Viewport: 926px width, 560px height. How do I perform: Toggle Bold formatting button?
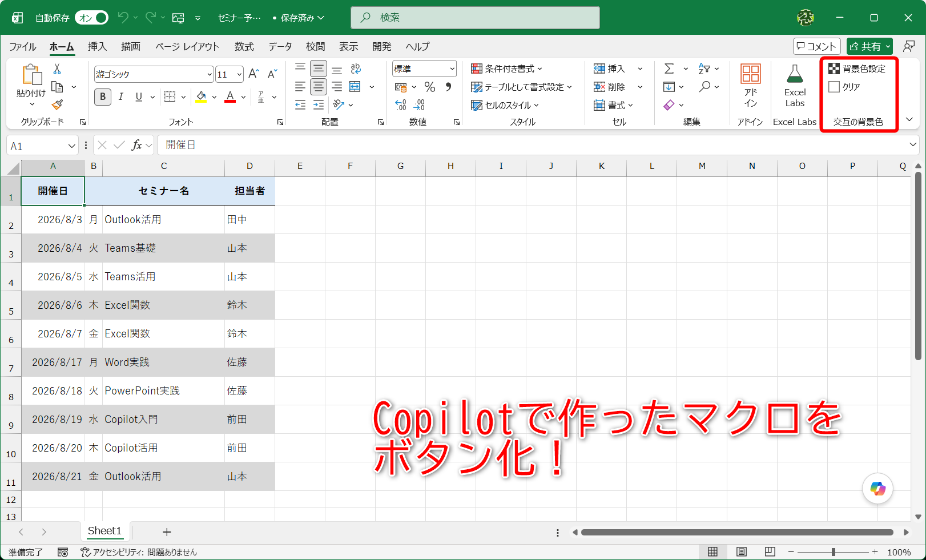point(103,97)
